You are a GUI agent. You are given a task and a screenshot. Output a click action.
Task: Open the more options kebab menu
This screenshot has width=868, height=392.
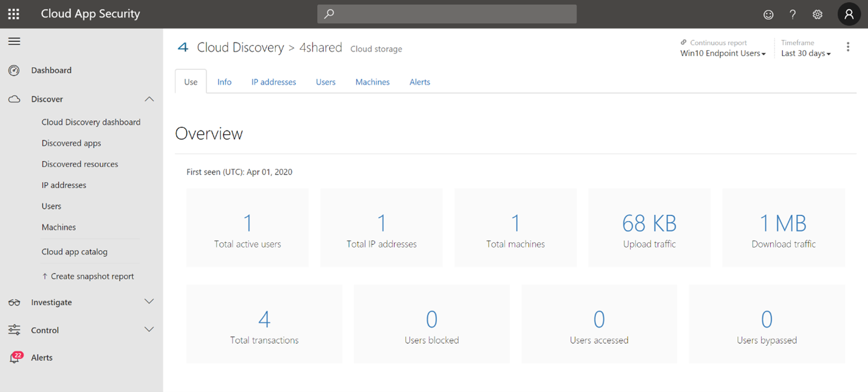(848, 46)
